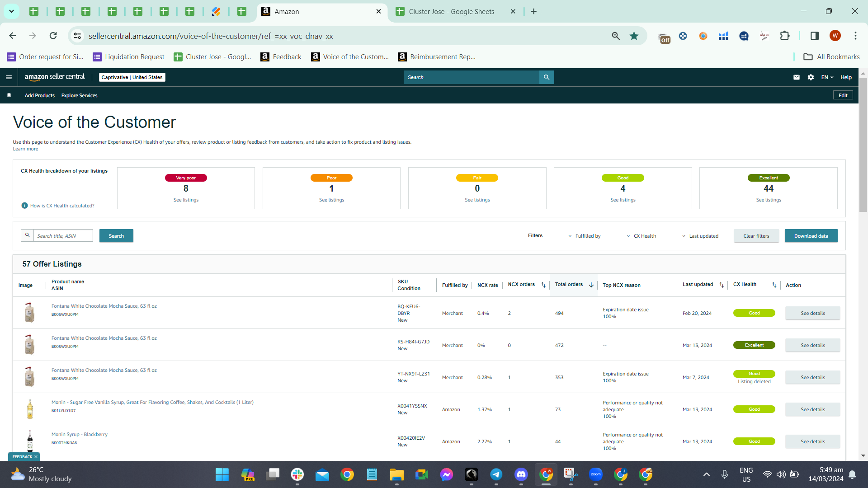Click the Monin Blackberry syrup thumbnail
This screenshot has height=488, width=868.
click(30, 441)
